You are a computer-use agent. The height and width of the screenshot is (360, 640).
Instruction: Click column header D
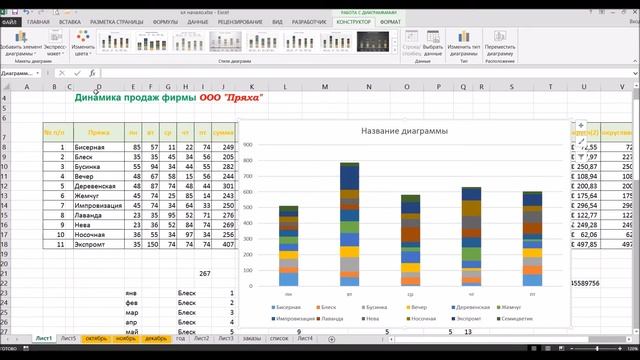99,87
